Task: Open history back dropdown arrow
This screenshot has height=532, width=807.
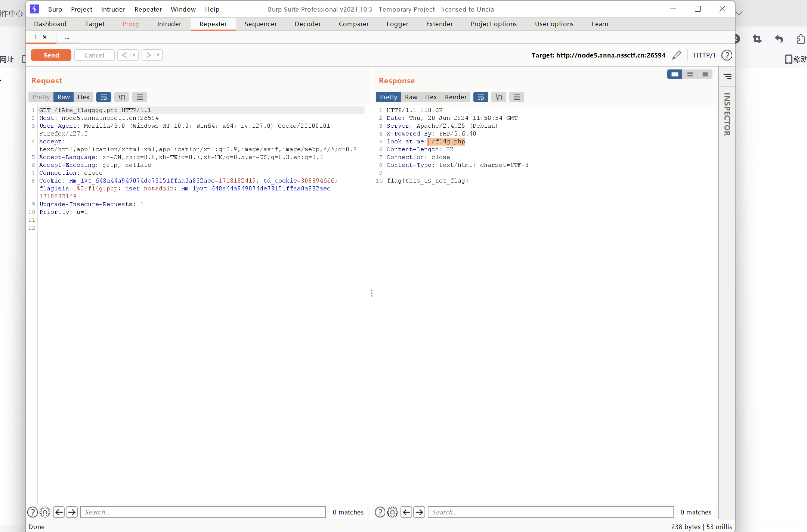Action: (134, 55)
